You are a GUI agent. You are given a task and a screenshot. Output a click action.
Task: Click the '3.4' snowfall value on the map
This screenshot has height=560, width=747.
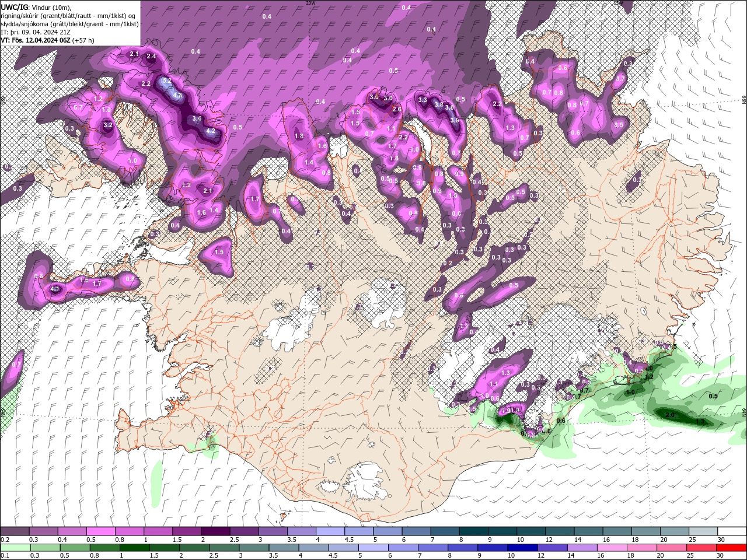(x=197, y=118)
